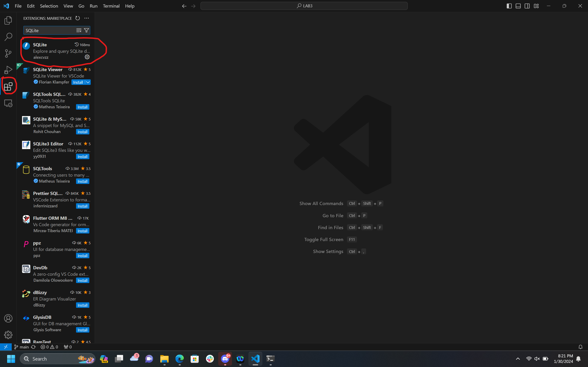Open the Search view in activity bar
The width and height of the screenshot is (588, 367).
click(8, 37)
